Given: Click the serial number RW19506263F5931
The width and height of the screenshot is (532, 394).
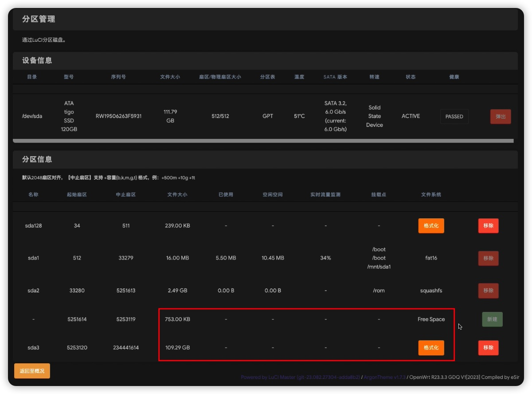Looking at the screenshot, I should click(118, 116).
